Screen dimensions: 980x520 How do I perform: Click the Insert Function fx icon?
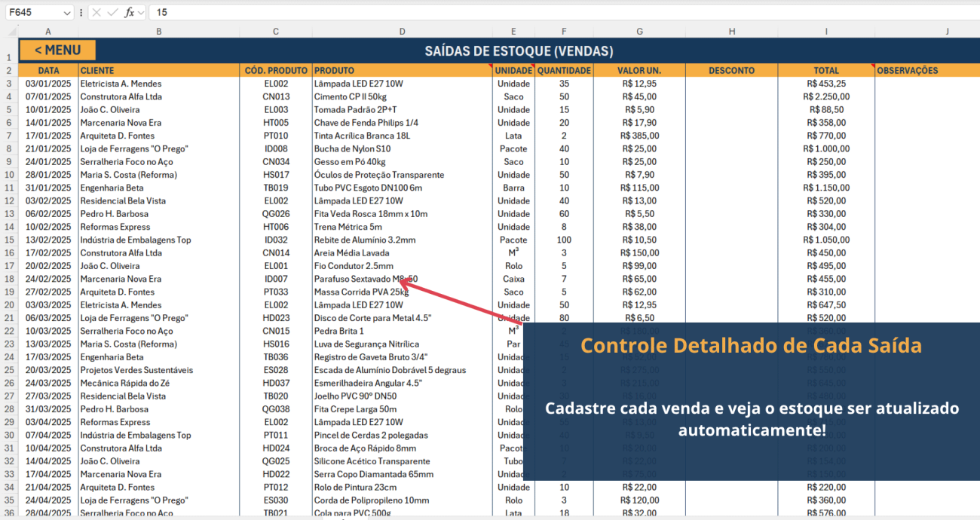(129, 12)
